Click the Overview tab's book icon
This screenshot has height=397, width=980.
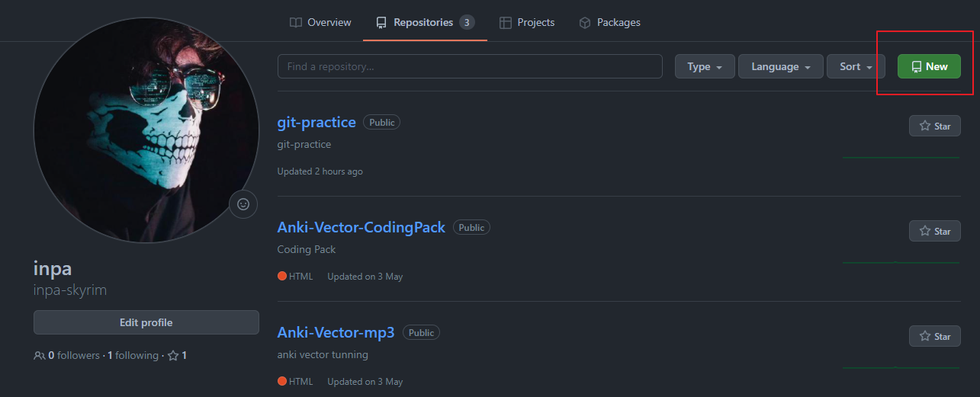[x=296, y=23]
